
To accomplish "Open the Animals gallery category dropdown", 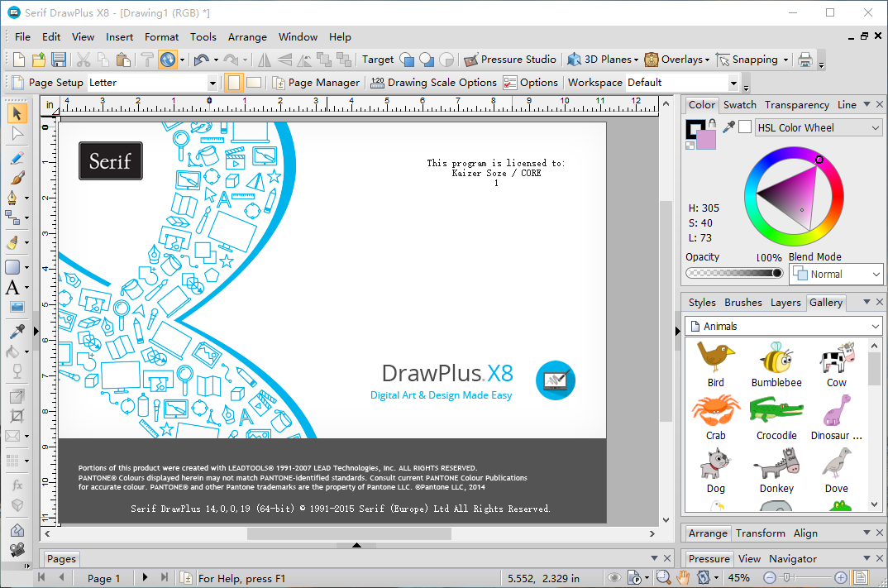I will 873,326.
